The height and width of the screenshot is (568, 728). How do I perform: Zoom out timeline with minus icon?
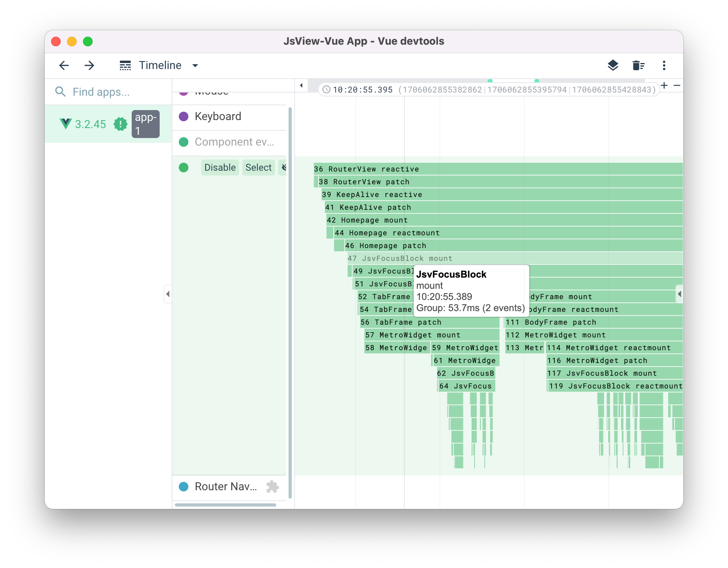677,85
